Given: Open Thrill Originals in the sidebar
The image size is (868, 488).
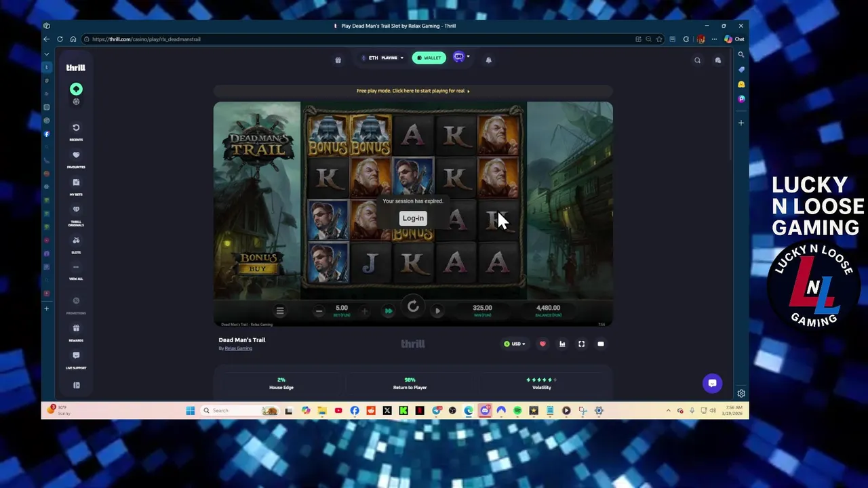Looking at the screenshot, I should point(76,216).
